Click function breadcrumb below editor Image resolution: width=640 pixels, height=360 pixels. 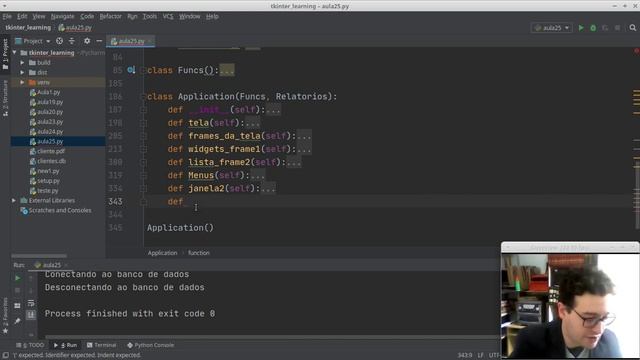199,253
